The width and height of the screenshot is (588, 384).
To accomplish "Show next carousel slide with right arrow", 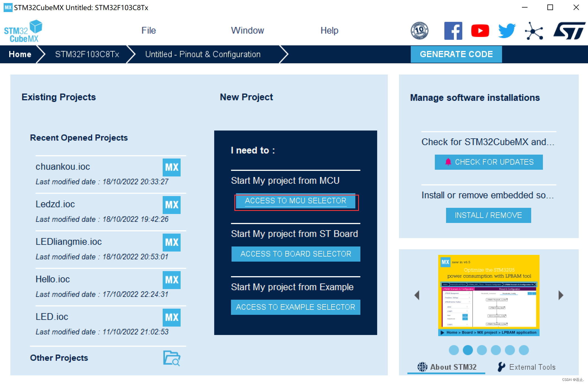I will pos(561,295).
